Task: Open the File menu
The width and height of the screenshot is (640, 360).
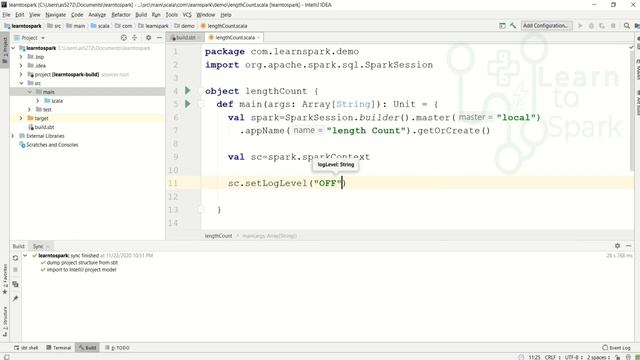Action: coord(6,15)
